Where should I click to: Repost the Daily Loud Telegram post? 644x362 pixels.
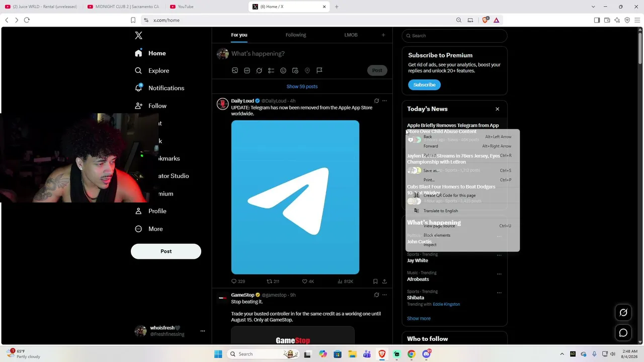(x=273, y=282)
